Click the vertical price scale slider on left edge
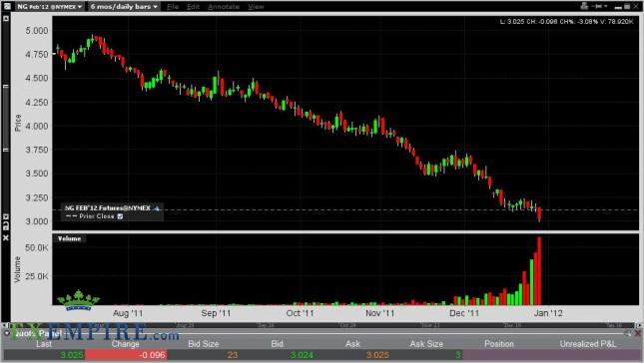This screenshot has width=644, height=363. click(x=6, y=118)
